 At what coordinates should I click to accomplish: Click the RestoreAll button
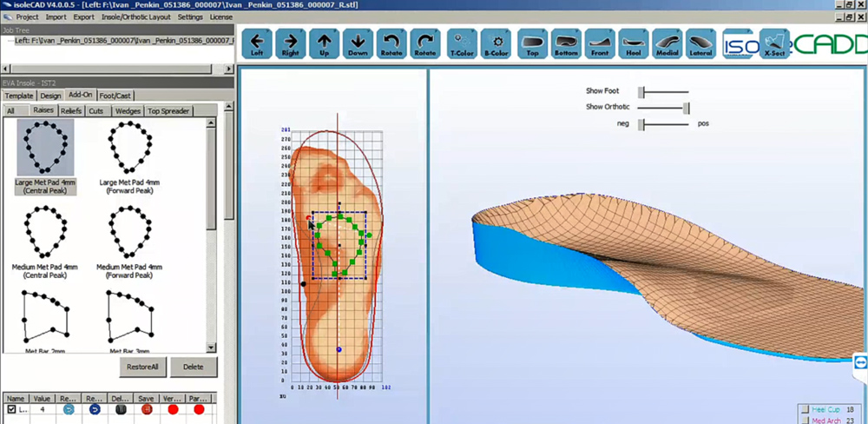pos(142,367)
